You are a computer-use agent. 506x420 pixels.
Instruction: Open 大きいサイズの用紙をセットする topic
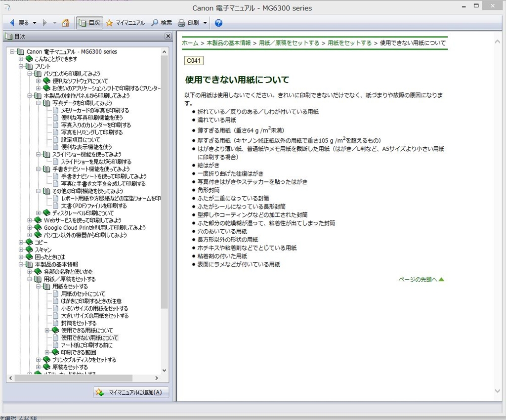[x=95, y=316]
